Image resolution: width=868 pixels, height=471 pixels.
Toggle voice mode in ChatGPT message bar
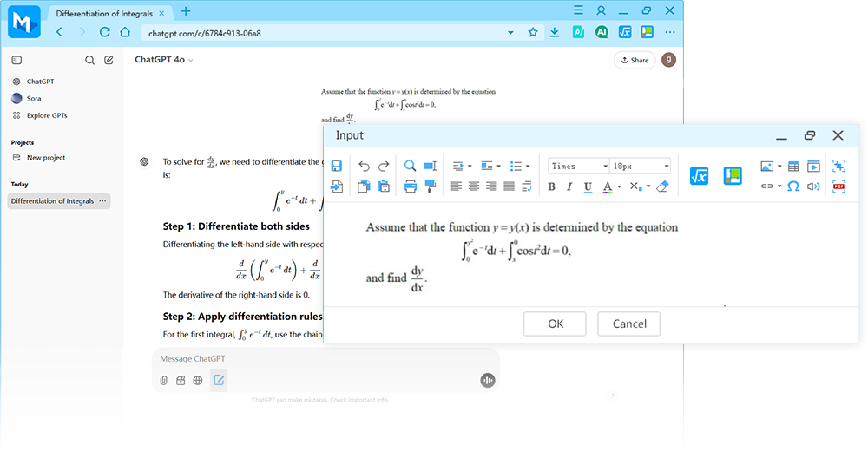pyautogui.click(x=488, y=380)
